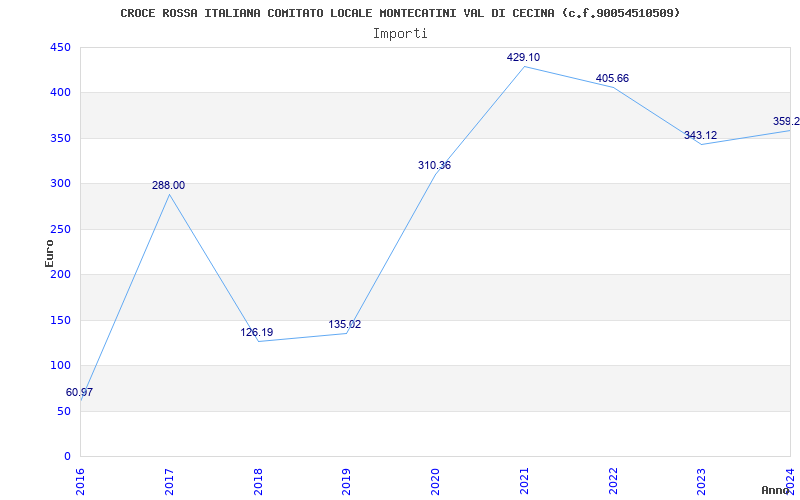Image resolution: width=800 pixels, height=500 pixels.
Task: Select the 2019 x-axis year label
Action: (x=347, y=480)
